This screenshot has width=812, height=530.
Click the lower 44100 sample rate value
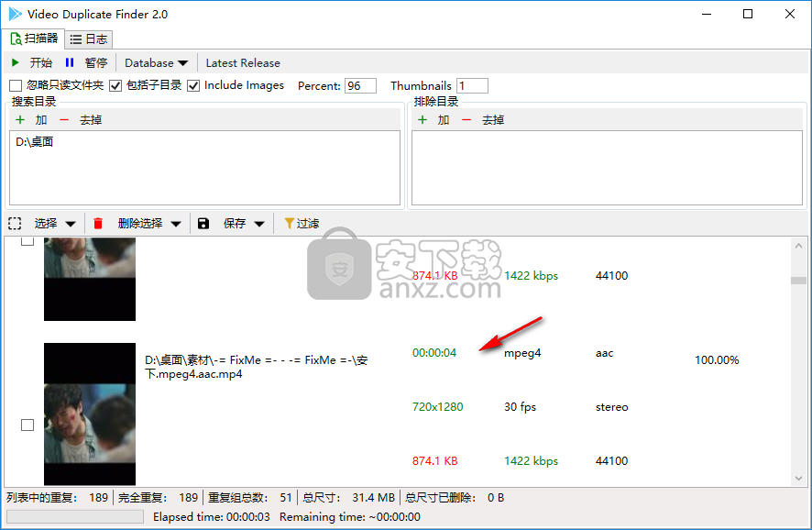[611, 460]
